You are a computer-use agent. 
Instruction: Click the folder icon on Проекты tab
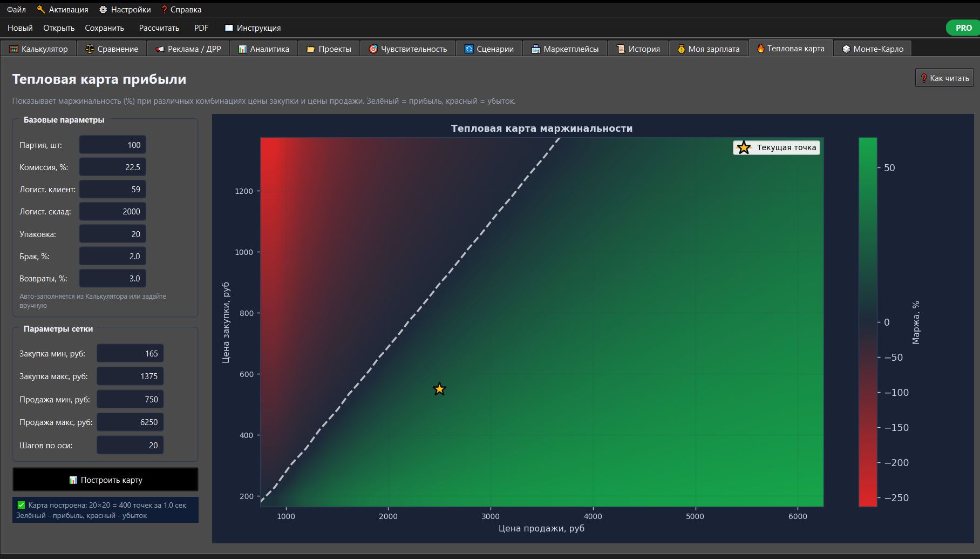[x=311, y=49]
